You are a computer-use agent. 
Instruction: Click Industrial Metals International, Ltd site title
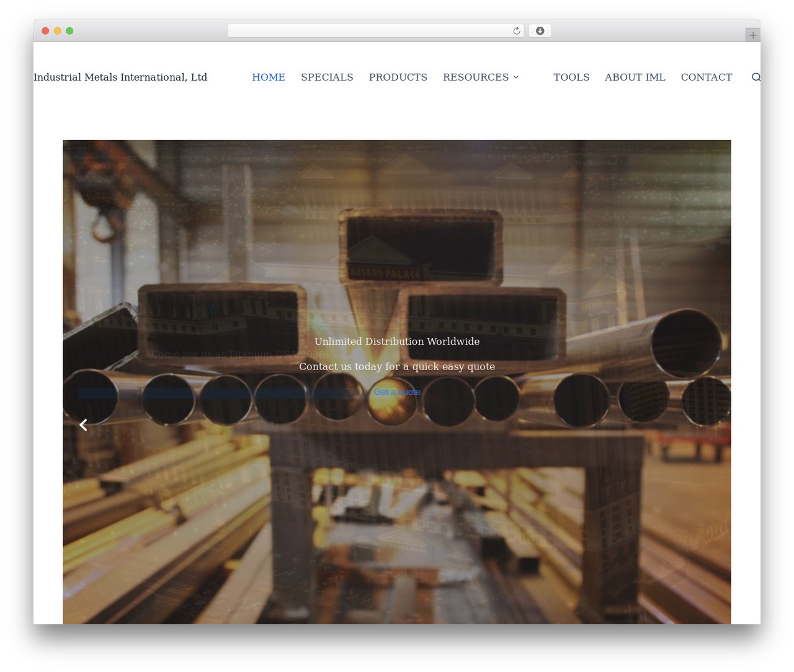[120, 77]
